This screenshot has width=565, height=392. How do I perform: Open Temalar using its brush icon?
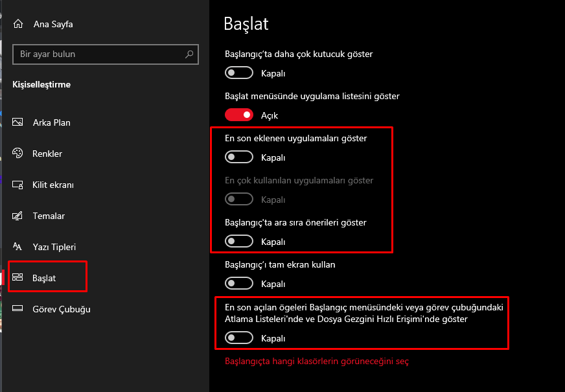(x=17, y=216)
